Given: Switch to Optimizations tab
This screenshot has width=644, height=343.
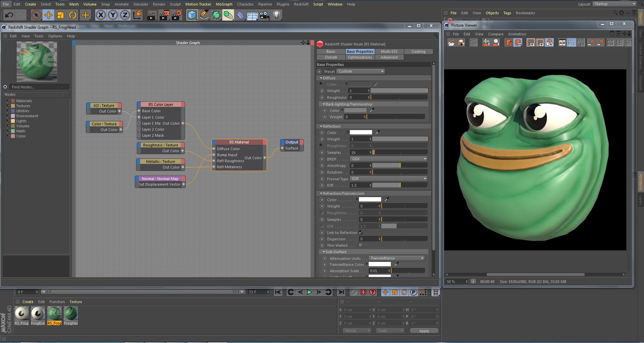Looking at the screenshot, I should point(360,57).
